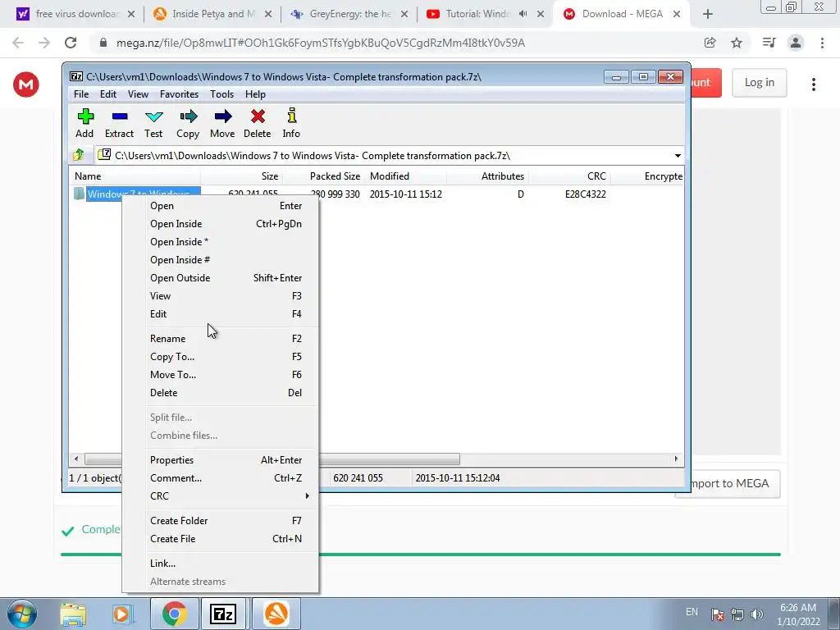840x630 pixels.
Task: Switch to the YouTube Tutorial tab
Action: [x=485, y=15]
